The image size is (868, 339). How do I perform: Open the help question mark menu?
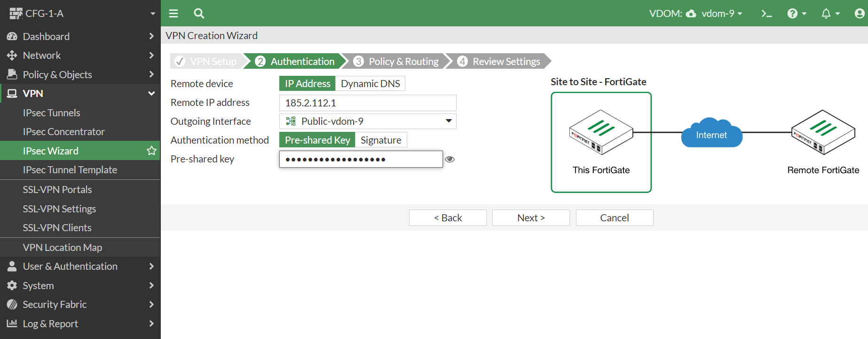point(796,14)
